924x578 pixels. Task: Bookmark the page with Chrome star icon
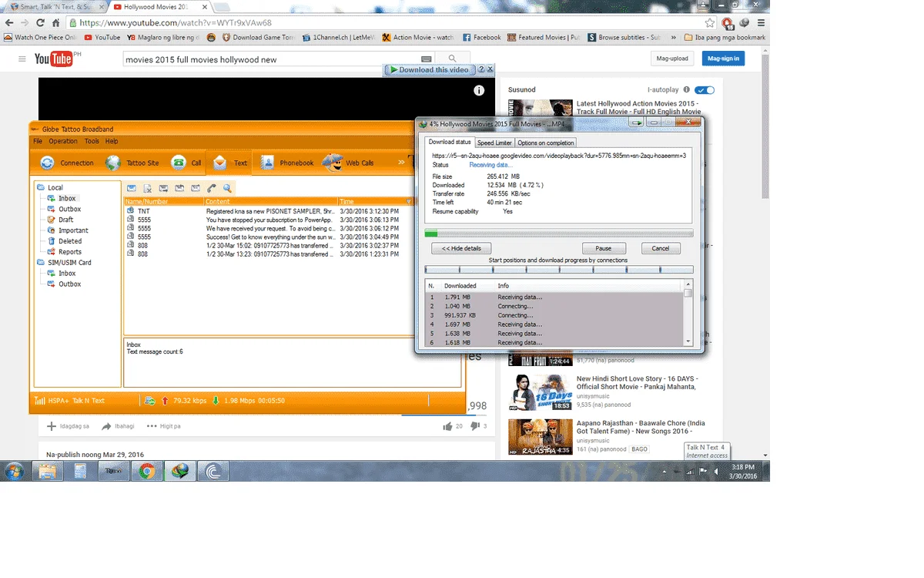click(709, 23)
